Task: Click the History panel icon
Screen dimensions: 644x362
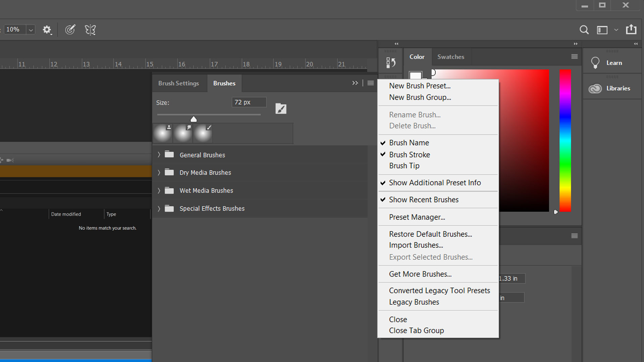Action: 390,62
